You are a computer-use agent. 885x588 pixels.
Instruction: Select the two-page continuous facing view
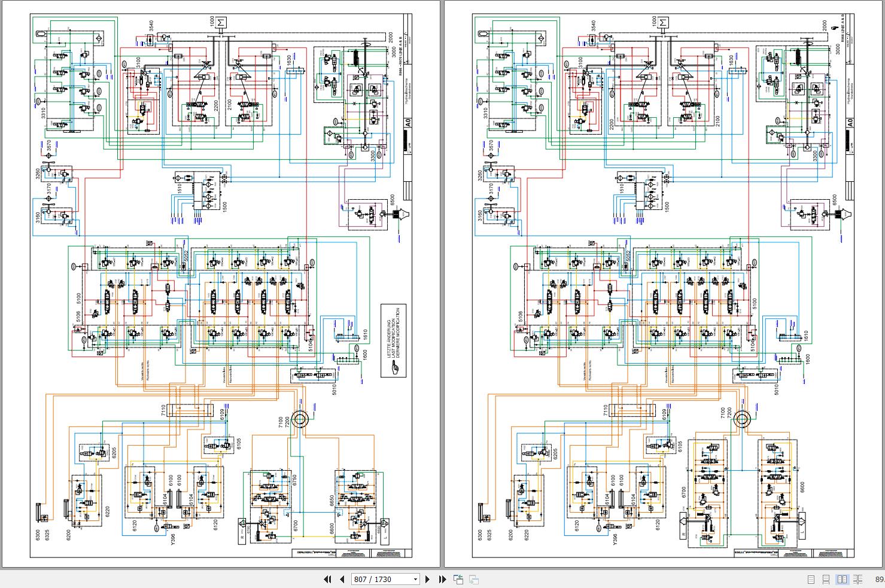(x=857, y=579)
